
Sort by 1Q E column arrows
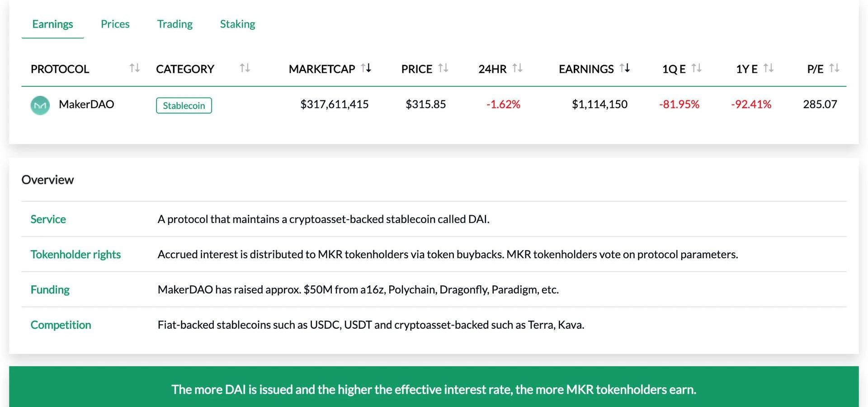click(697, 68)
